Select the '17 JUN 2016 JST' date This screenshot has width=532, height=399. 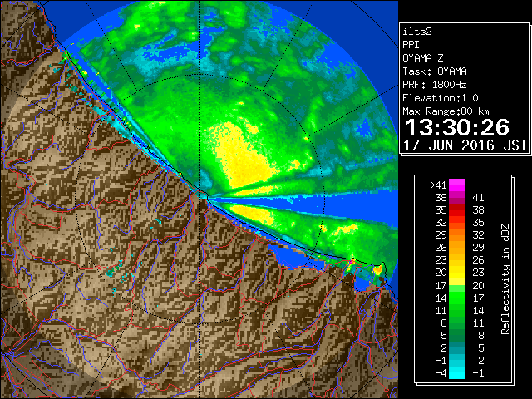tap(465, 145)
